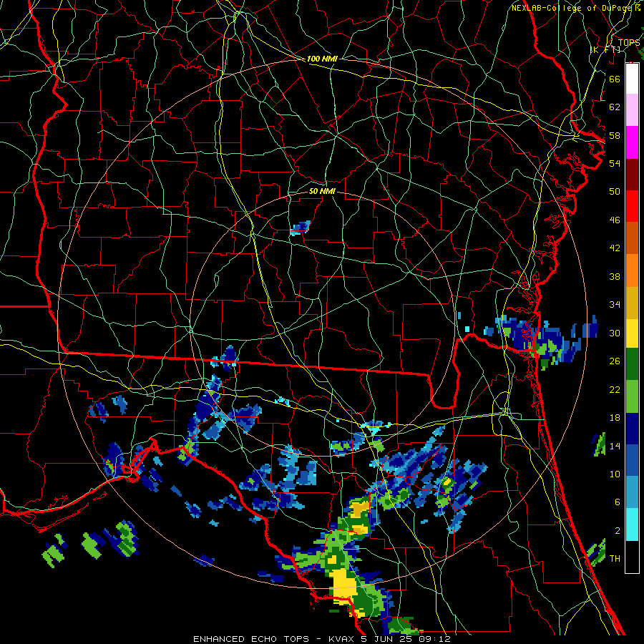Click the '6' legend value

(x=617, y=502)
